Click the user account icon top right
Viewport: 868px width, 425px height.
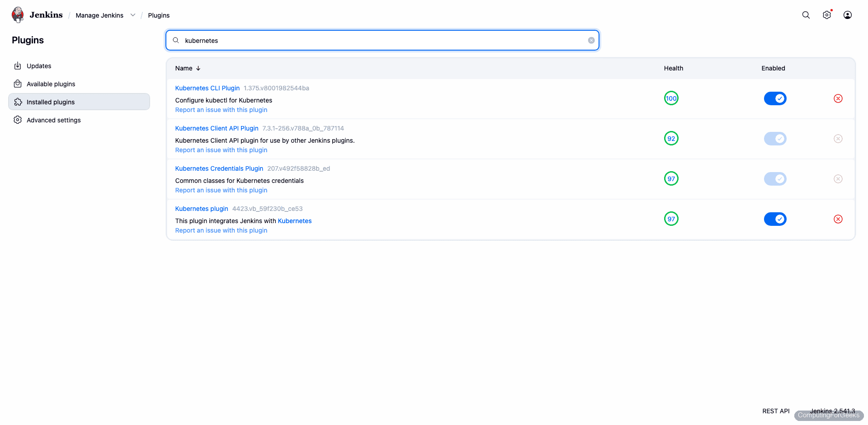coord(847,15)
